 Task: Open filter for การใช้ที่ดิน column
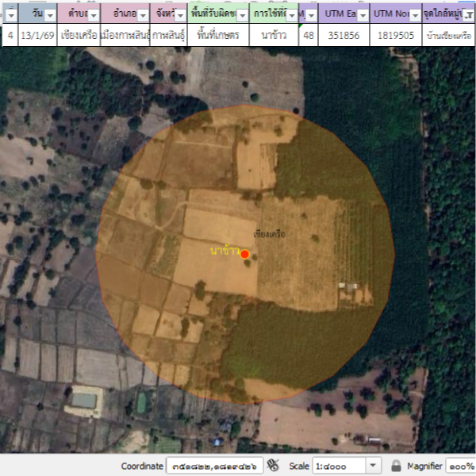tap(290, 14)
